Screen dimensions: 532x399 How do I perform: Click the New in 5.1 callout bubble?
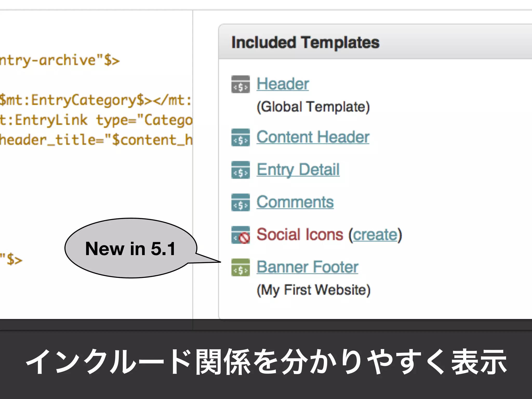point(130,249)
